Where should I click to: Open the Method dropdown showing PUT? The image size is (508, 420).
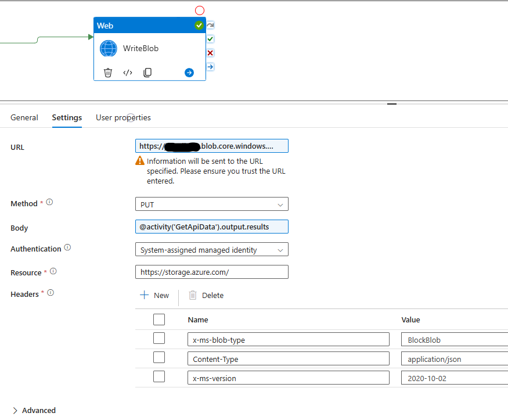coord(211,204)
